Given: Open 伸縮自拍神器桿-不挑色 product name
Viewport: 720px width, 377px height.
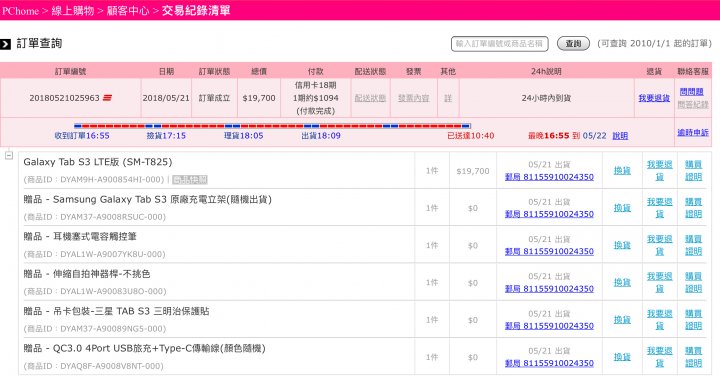Looking at the screenshot, I should click(87, 274).
